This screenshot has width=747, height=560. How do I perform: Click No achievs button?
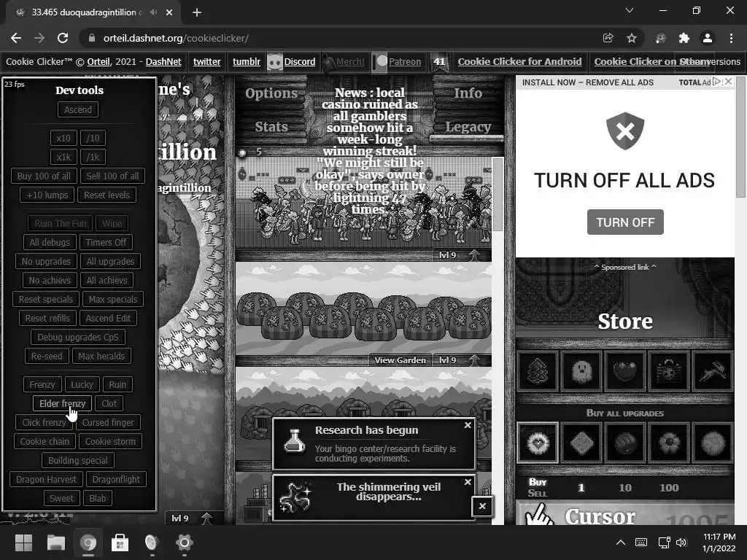coord(50,281)
